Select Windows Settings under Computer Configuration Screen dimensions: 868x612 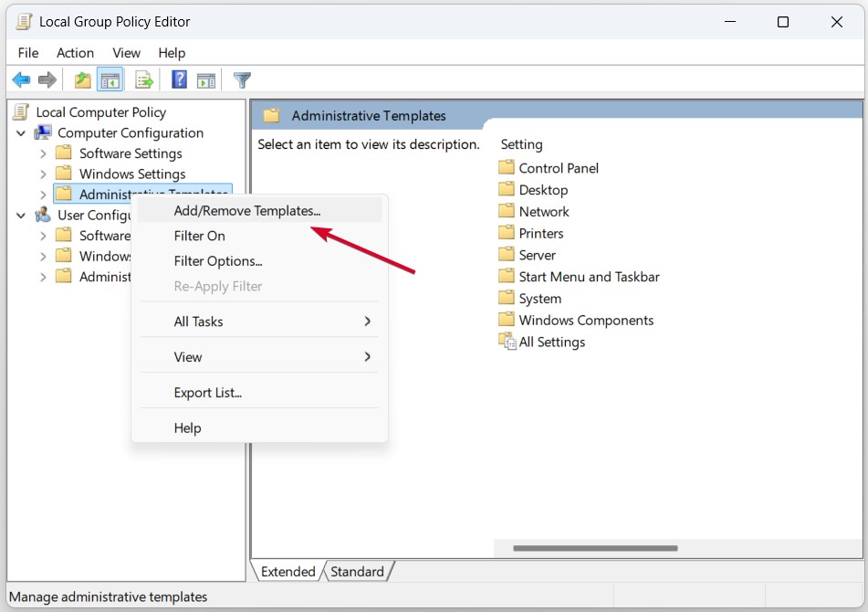click(132, 174)
